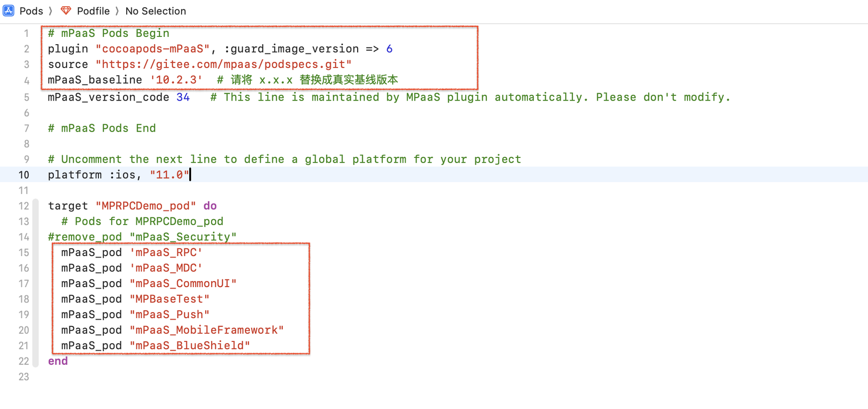Image resolution: width=868 pixels, height=409 pixels.
Task: Click the string "cocoapods-mPaaS"
Action: pyautogui.click(x=152, y=49)
